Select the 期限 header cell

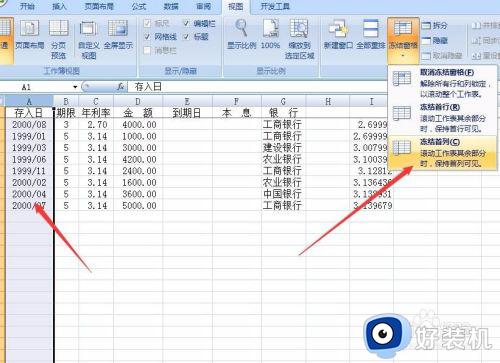pyautogui.click(x=66, y=113)
